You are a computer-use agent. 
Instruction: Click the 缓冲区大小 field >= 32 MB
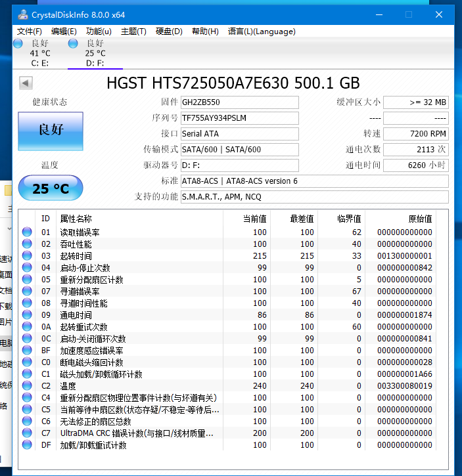[416, 102]
